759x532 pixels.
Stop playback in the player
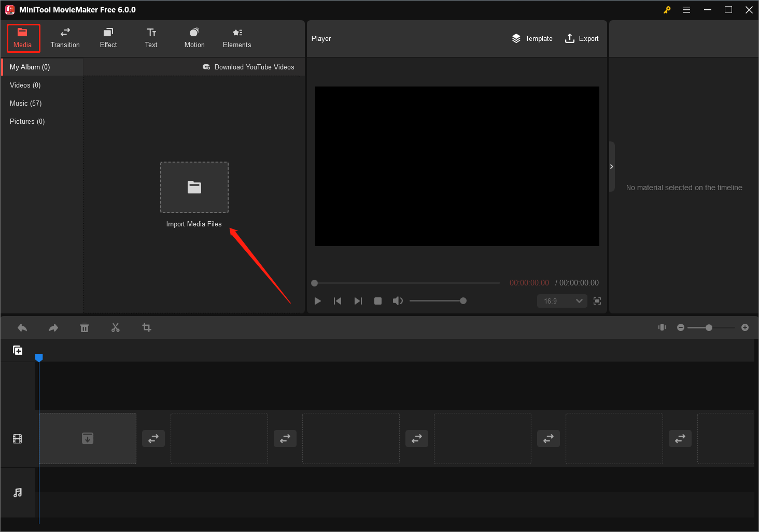pyautogui.click(x=378, y=301)
